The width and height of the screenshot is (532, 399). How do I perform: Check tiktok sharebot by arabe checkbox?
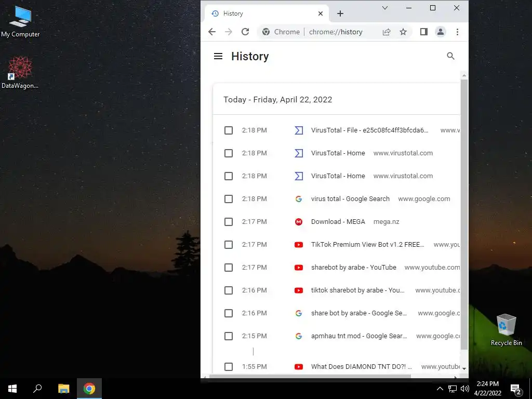tap(229, 290)
